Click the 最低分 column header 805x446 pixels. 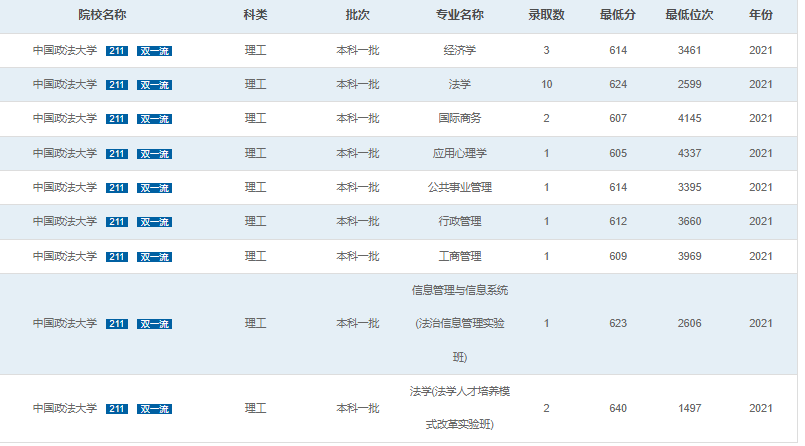618,15
